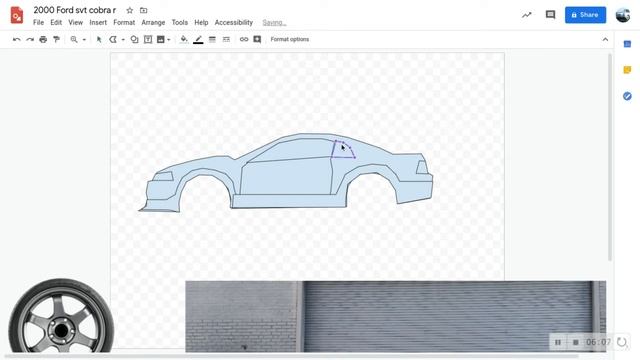Open the Format menu
This screenshot has height=360, width=640.
tap(124, 22)
